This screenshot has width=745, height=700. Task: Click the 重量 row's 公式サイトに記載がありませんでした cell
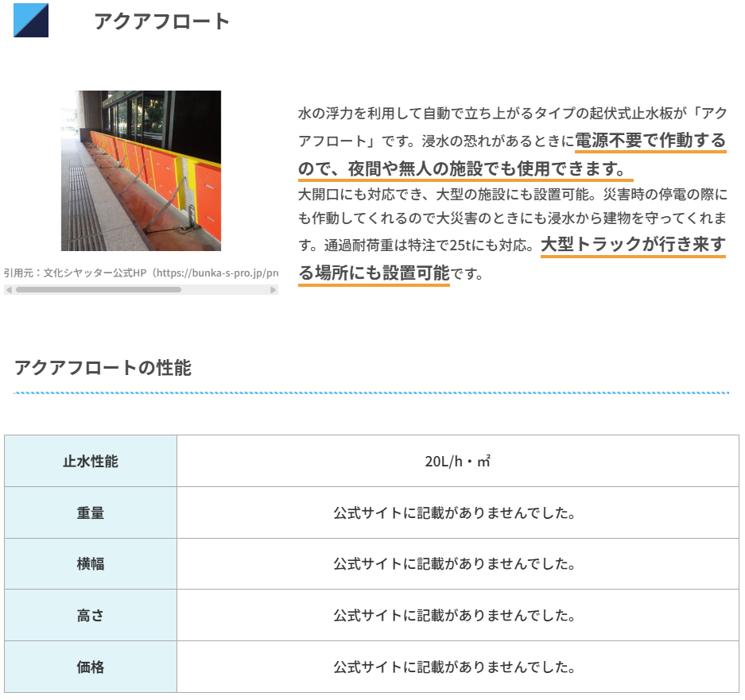click(457, 512)
